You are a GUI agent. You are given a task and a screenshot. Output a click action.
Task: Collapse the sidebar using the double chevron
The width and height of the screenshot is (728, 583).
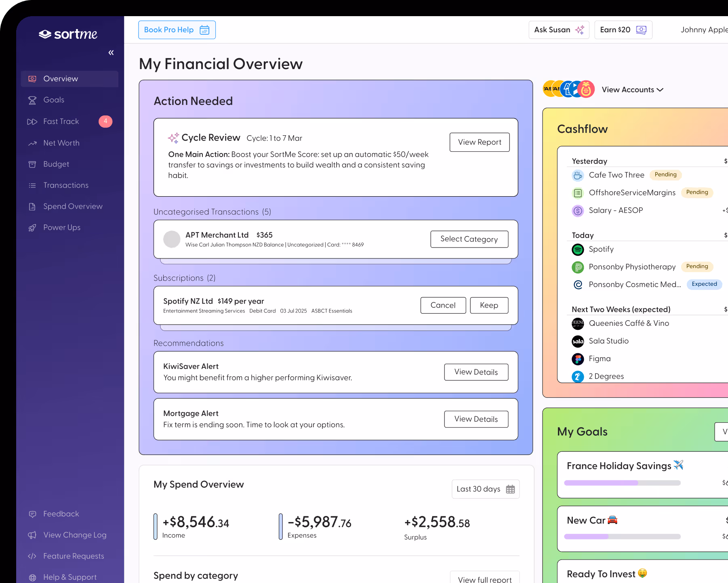[x=111, y=52]
